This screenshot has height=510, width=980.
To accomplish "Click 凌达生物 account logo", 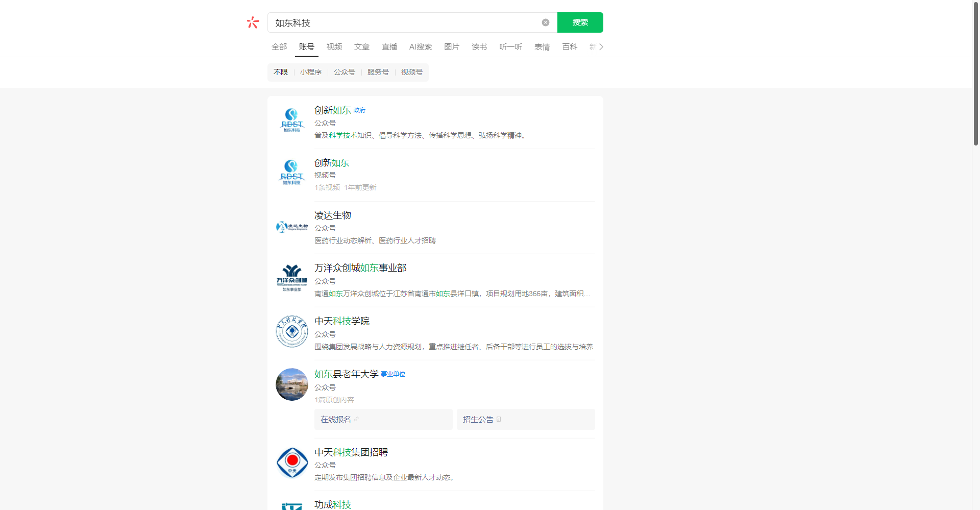I will pos(292,227).
